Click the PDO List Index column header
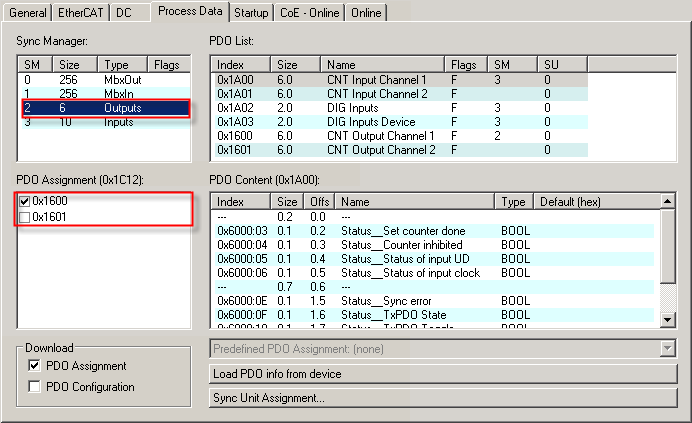Screen dimensions: 692x423 point(241,65)
